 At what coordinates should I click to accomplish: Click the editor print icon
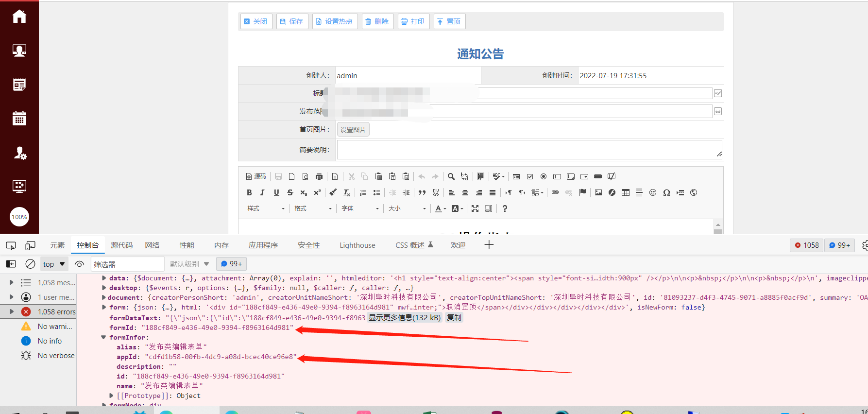point(319,176)
